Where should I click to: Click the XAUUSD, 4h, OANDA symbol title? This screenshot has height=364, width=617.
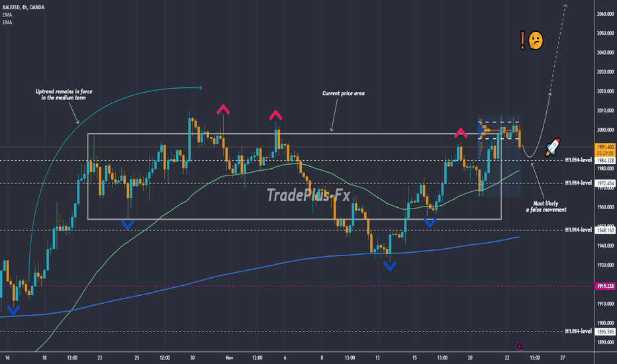pos(24,7)
